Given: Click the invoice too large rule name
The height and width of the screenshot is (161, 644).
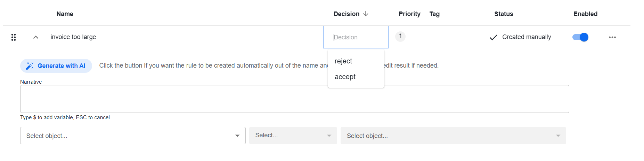Looking at the screenshot, I should click(73, 37).
